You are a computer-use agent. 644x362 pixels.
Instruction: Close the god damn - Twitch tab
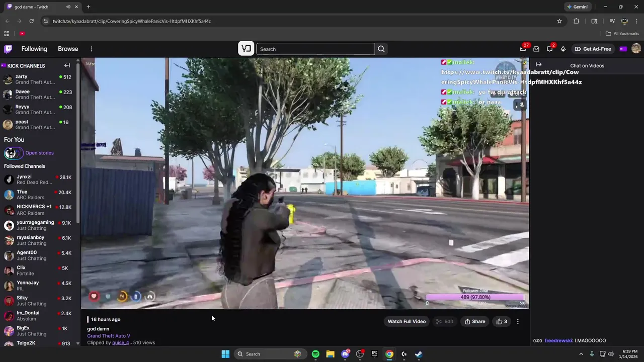(x=76, y=7)
